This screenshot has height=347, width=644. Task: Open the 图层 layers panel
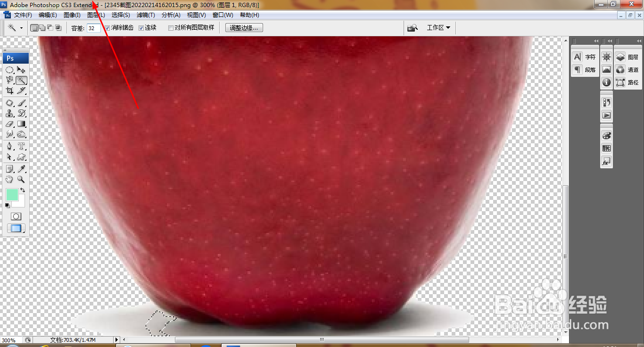628,57
